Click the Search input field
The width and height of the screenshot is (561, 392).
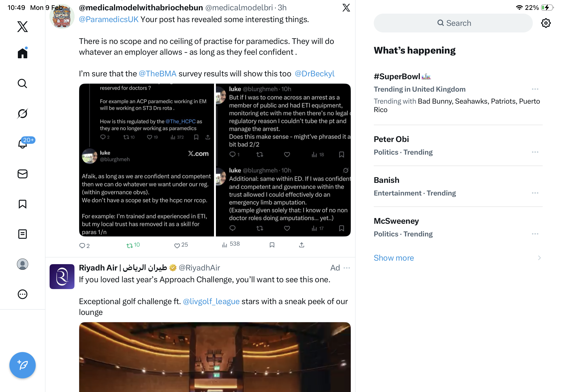pos(453,23)
